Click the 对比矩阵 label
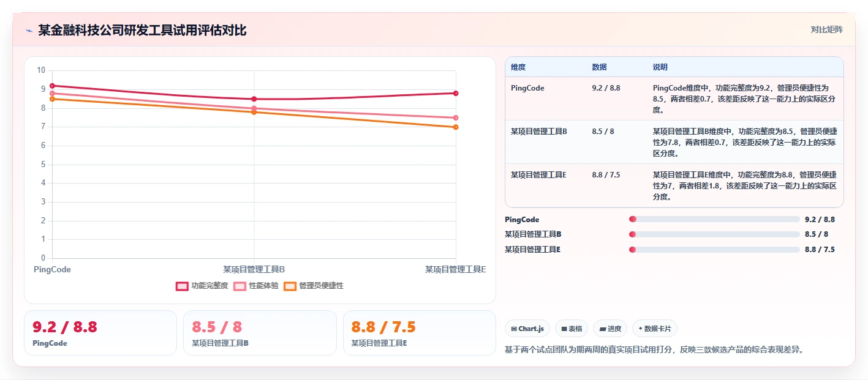868x380 pixels. click(826, 30)
